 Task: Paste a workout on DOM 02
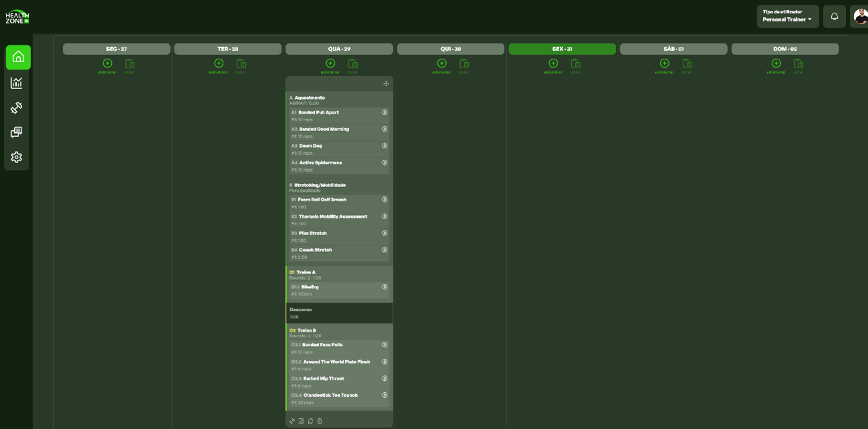[798, 65]
